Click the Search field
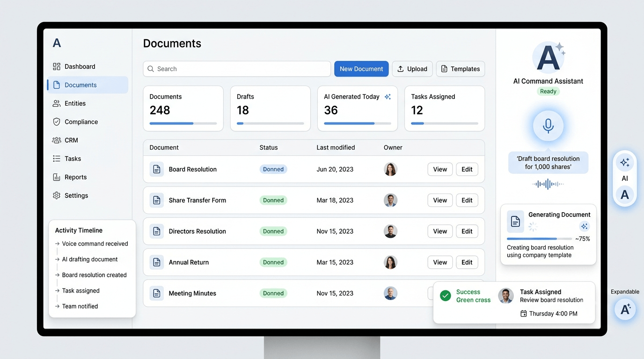644x359 pixels. [x=237, y=69]
